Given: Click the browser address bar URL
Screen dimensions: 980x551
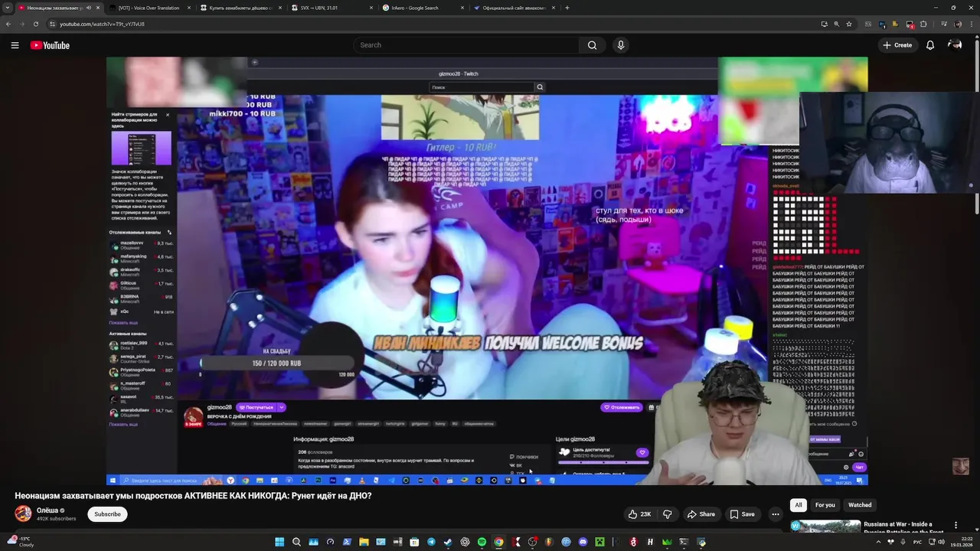Looking at the screenshot, I should tap(102, 24).
